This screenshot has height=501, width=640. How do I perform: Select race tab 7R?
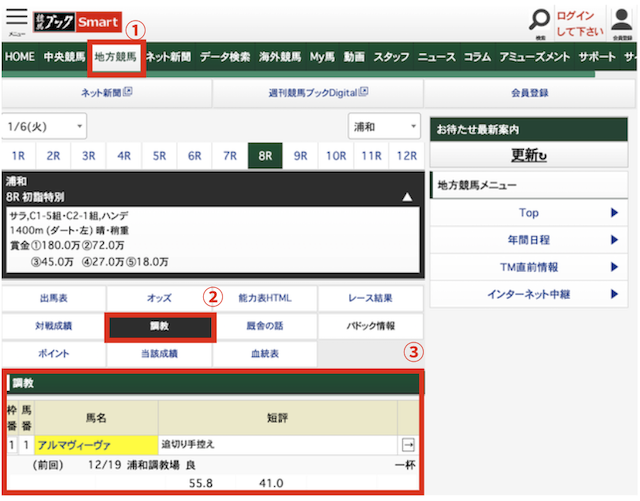point(230,156)
